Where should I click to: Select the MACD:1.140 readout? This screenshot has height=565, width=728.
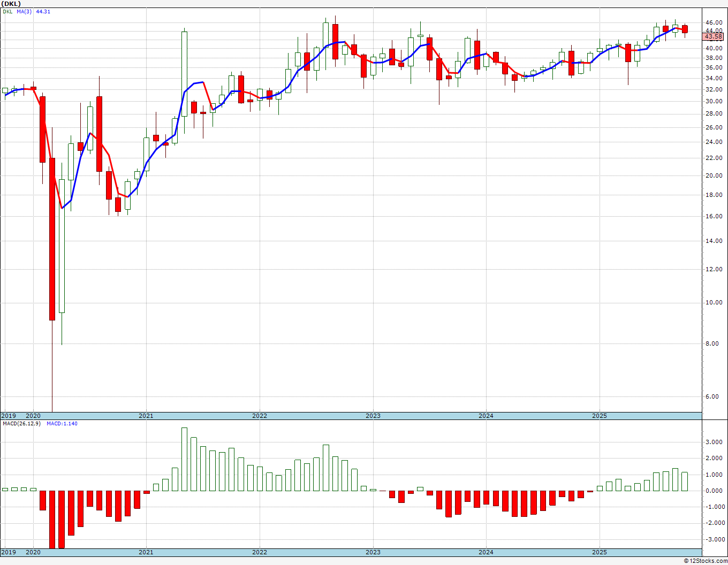click(62, 424)
